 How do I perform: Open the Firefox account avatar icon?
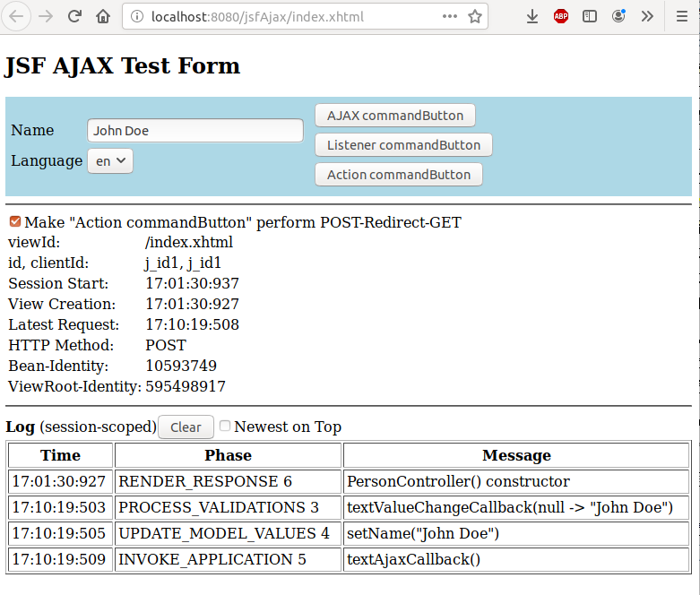[618, 16]
